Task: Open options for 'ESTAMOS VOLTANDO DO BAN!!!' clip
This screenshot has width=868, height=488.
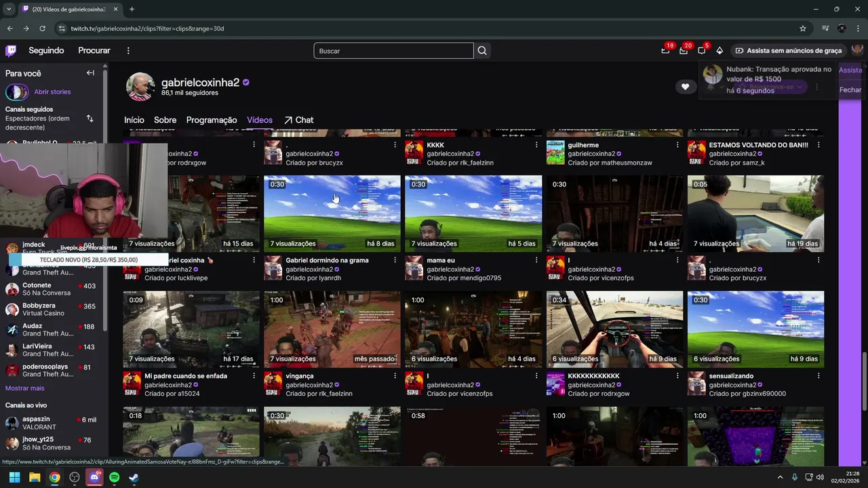Action: [x=818, y=145]
